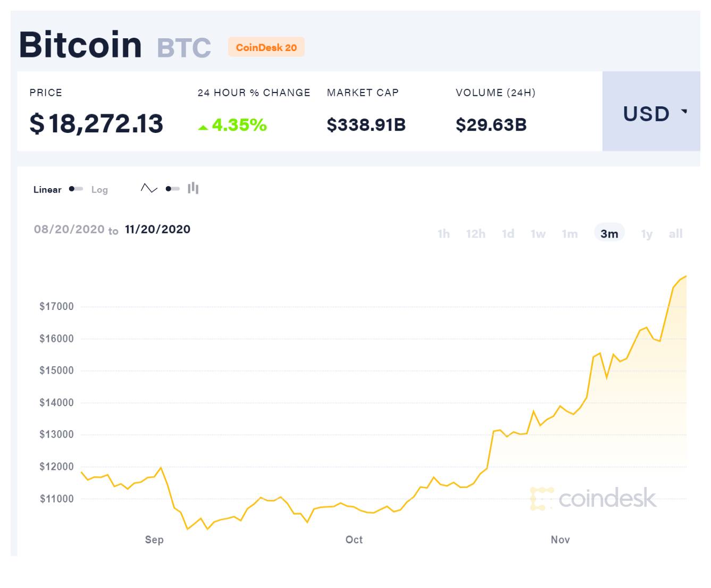Show the 1m time range
Image resolution: width=711 pixels, height=588 pixels.
(570, 233)
